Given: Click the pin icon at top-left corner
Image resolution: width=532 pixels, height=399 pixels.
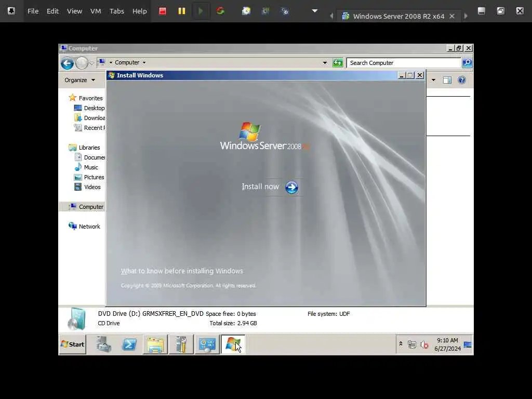Looking at the screenshot, I should click(11, 11).
